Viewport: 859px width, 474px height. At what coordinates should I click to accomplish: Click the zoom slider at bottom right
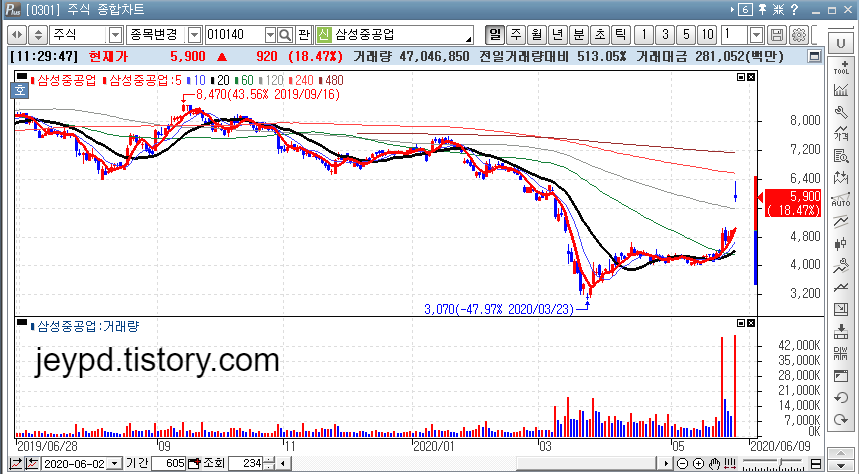[773, 464]
